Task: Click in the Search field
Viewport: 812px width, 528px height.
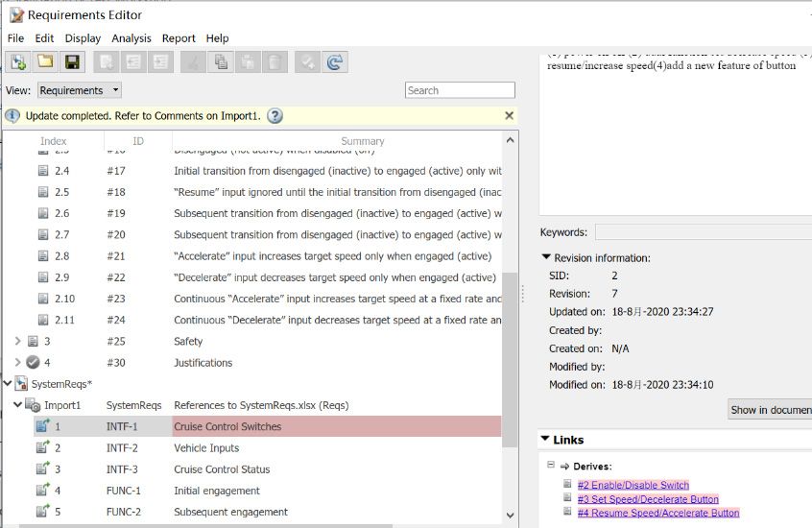Action: pos(459,90)
